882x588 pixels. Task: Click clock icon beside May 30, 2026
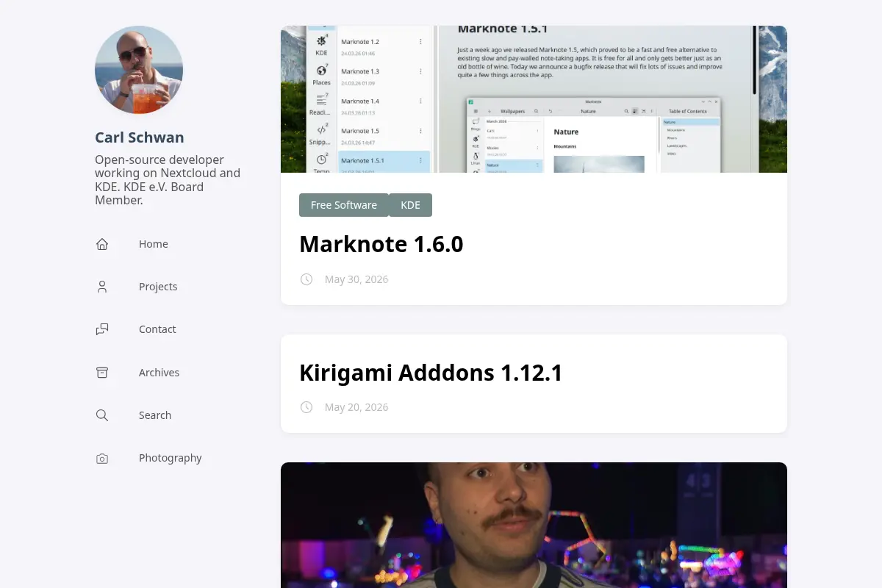click(x=306, y=279)
